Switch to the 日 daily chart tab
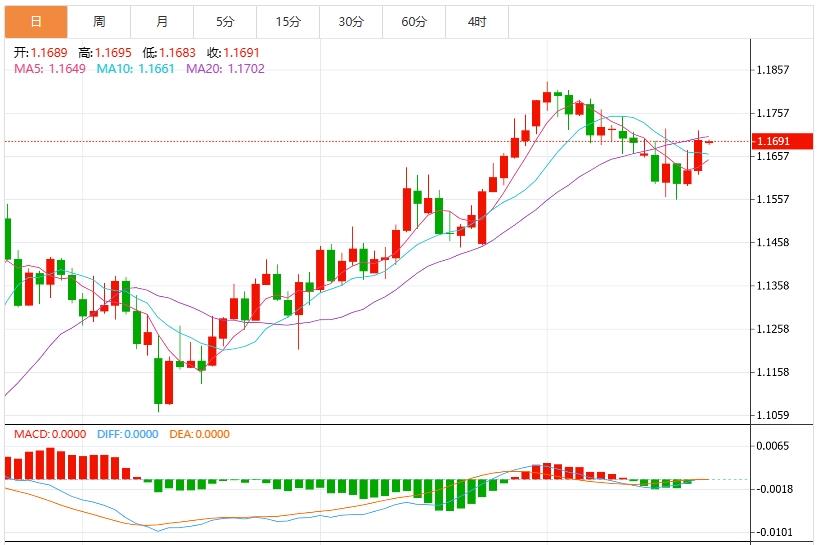Screen dimensions: 823x545 coord(36,21)
